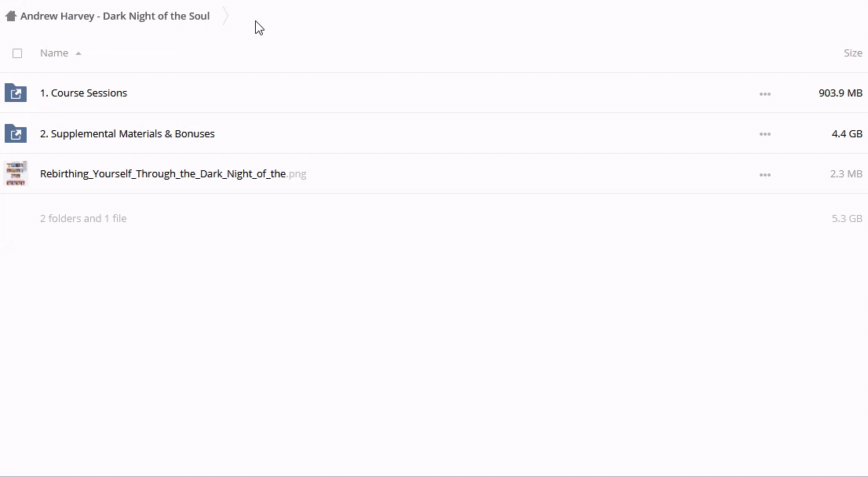Open the 1. Course Sessions folder

[x=83, y=93]
